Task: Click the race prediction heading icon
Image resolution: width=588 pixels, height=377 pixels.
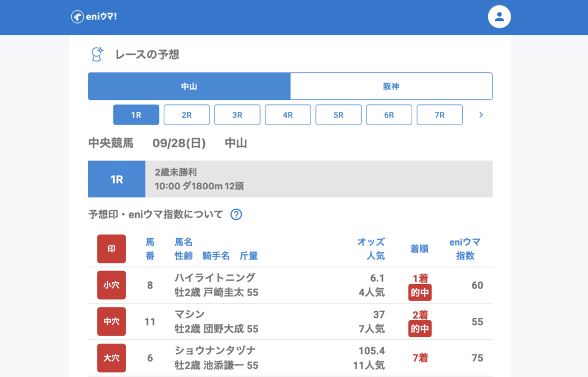Action: (x=98, y=55)
